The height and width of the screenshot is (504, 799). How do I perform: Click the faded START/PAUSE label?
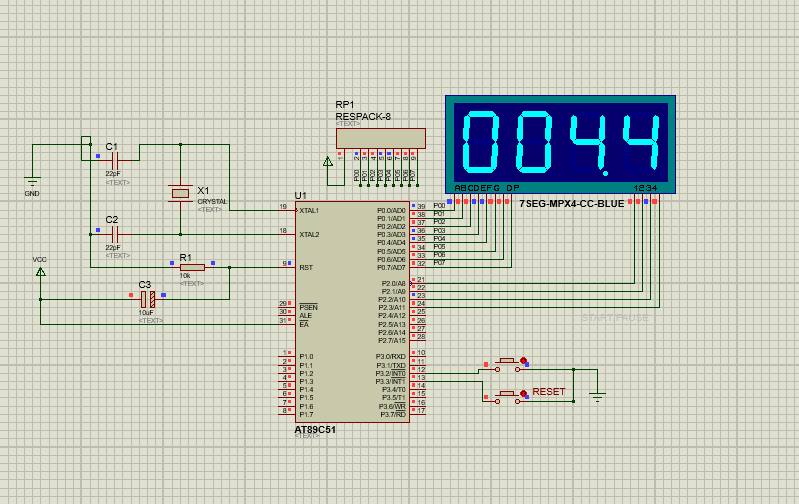[x=615, y=318]
